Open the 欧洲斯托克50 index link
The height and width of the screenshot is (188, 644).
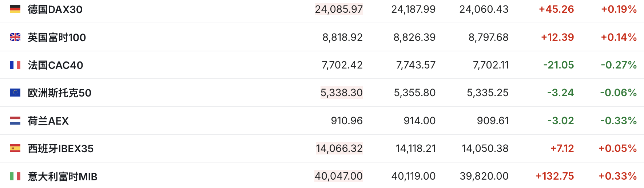pos(60,93)
